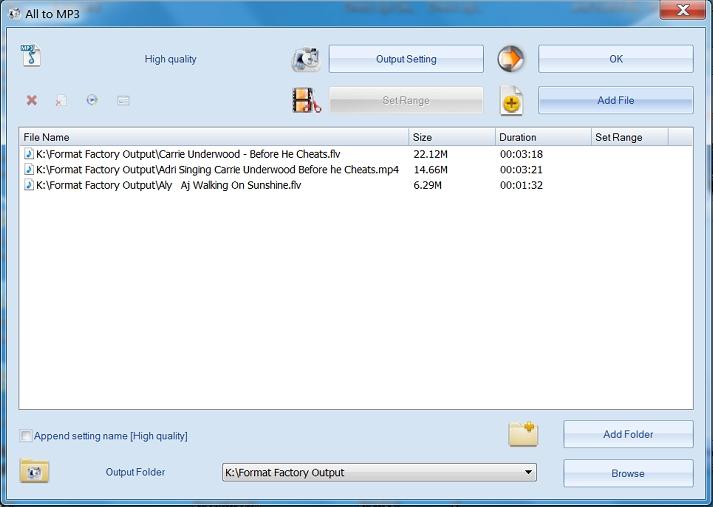The image size is (713, 507).
Task: Click music icon beside Carrie Underwood flv file
Action: tap(29, 154)
